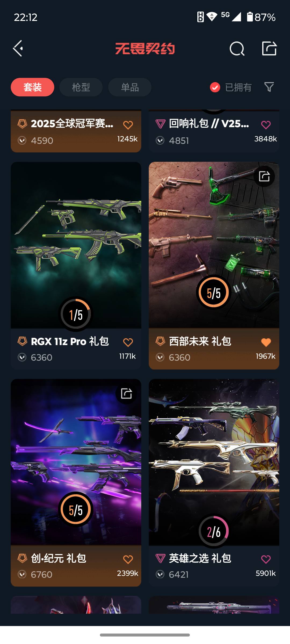Open the RGX 11z Pro 礼包 title
The width and height of the screenshot is (290, 644).
click(70, 341)
